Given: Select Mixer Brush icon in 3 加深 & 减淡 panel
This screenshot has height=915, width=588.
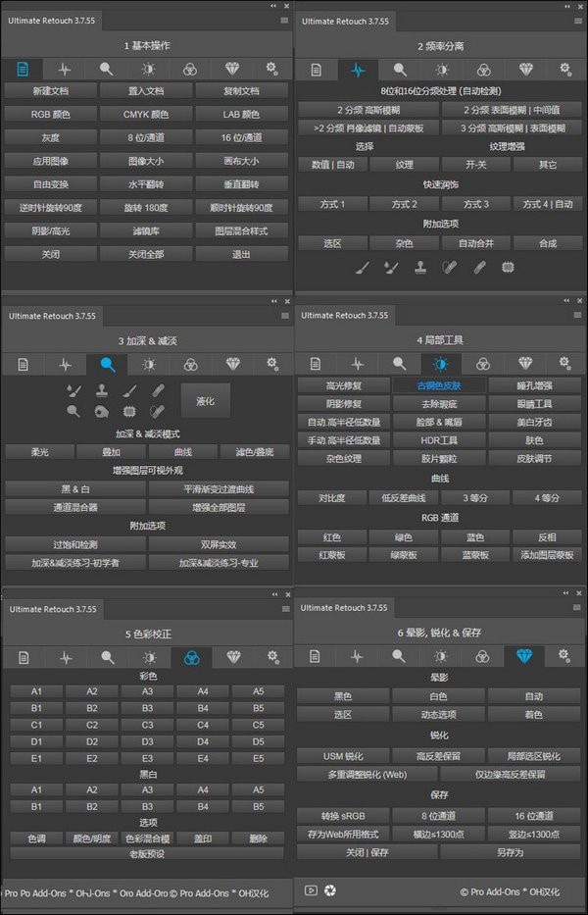Looking at the screenshot, I should [73, 390].
